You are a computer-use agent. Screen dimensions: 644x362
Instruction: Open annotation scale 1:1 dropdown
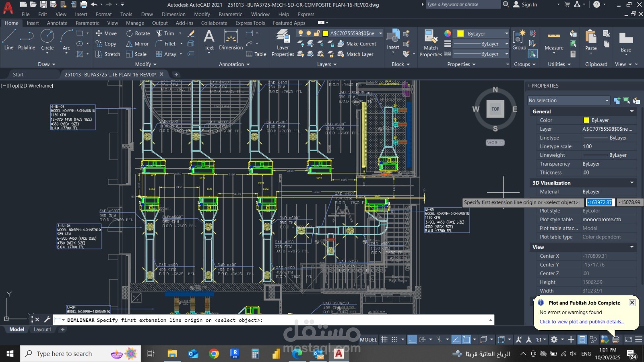click(x=541, y=339)
